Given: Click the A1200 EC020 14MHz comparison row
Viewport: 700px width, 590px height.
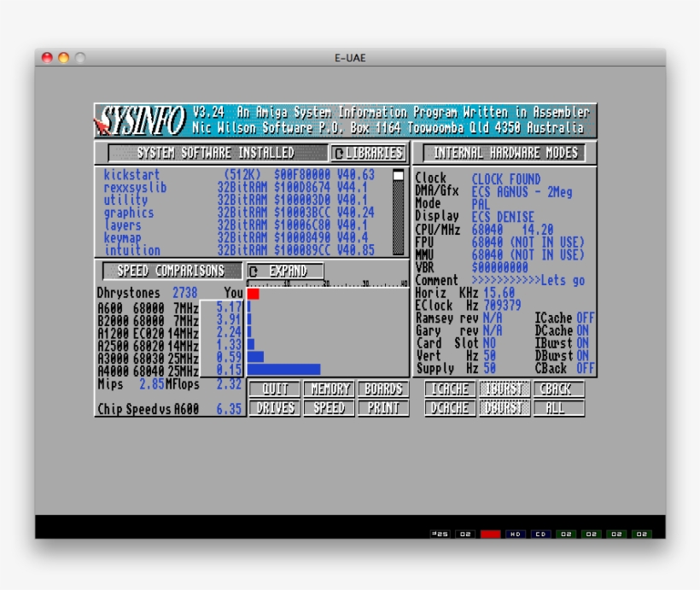Looking at the screenshot, I should (170, 333).
